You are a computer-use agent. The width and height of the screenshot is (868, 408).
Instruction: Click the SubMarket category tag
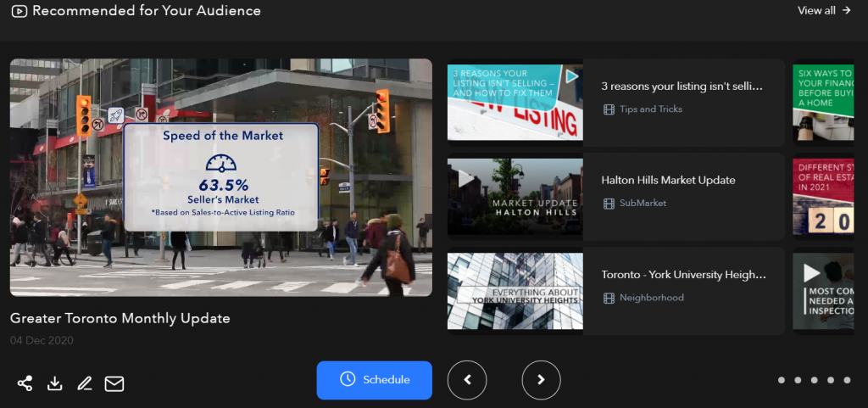pos(643,204)
